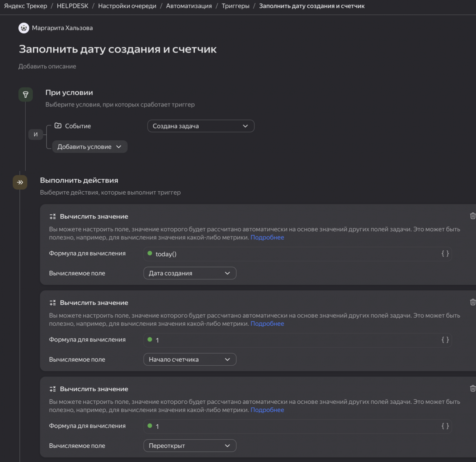This screenshot has width=476, height=462.
Task: Click the double-arrow actions icon
Action: pyautogui.click(x=20, y=182)
